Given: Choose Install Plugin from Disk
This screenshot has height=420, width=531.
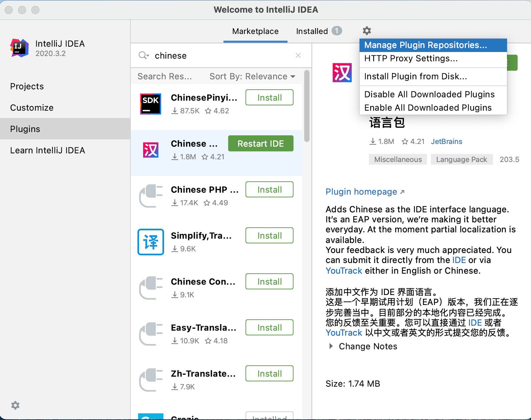Looking at the screenshot, I should [x=433, y=76].
